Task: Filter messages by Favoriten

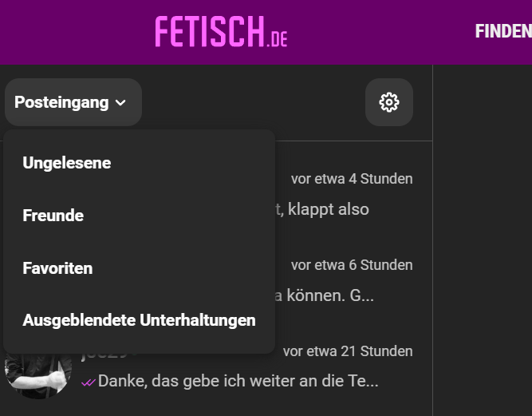Action: tap(57, 268)
